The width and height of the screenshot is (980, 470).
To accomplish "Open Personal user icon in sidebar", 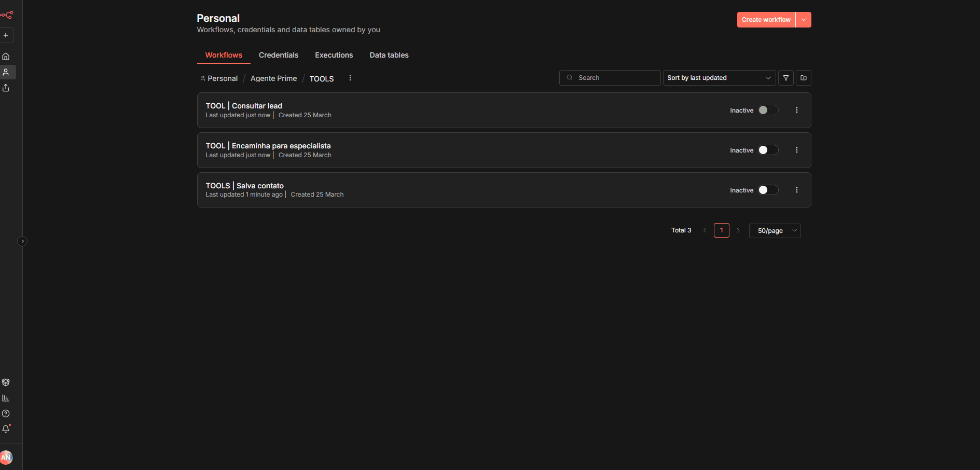I will (x=6, y=72).
